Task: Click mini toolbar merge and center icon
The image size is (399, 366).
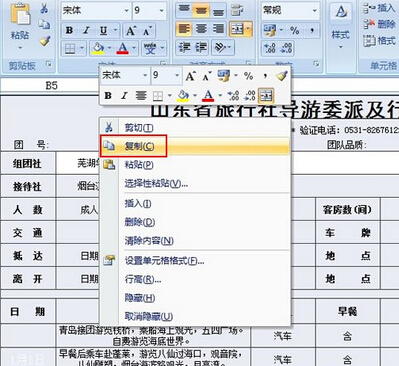Action: click(x=266, y=96)
